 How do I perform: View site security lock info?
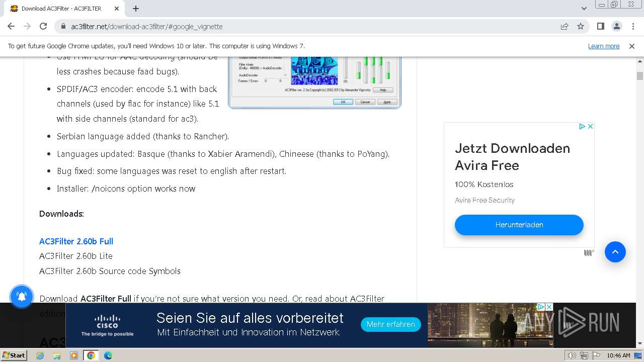coord(63,26)
